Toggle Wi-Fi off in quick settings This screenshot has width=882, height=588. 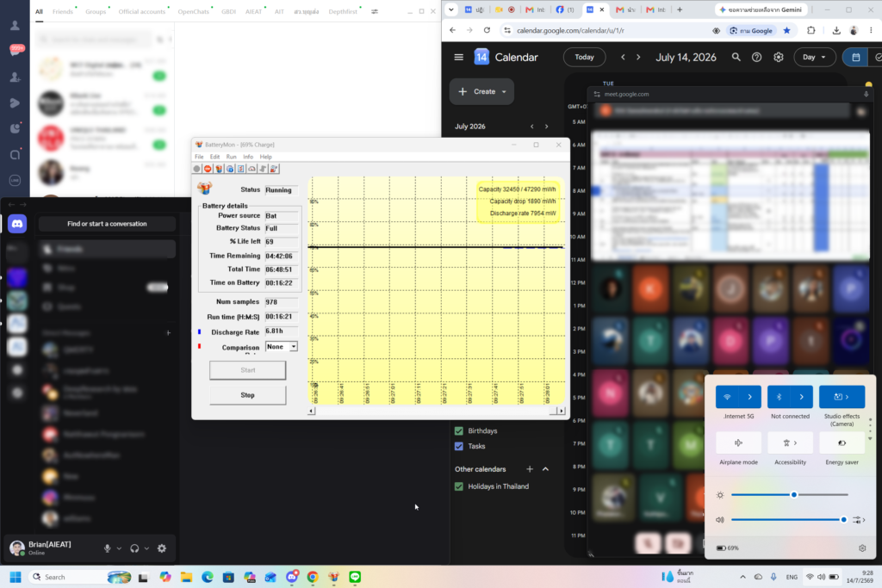[x=727, y=397]
